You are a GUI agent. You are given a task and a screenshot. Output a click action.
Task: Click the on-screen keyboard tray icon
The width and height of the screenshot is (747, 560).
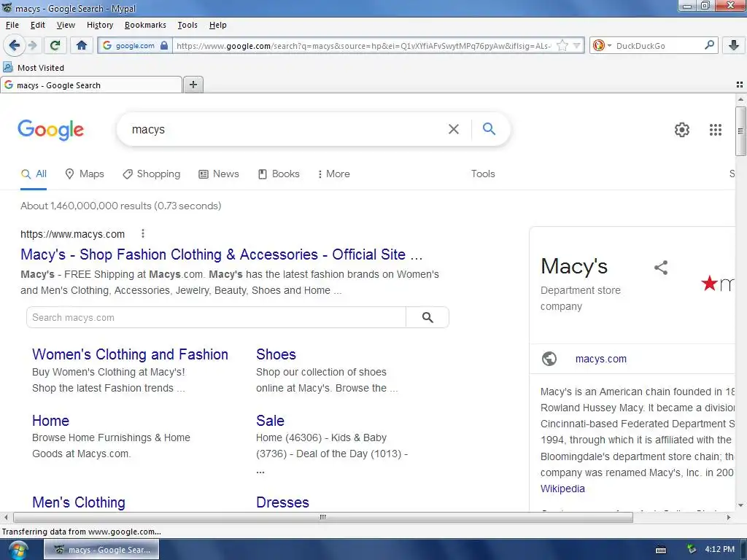click(x=661, y=550)
